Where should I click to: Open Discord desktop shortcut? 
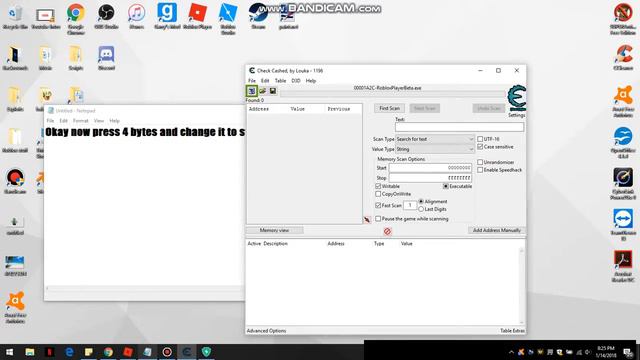pos(106,58)
